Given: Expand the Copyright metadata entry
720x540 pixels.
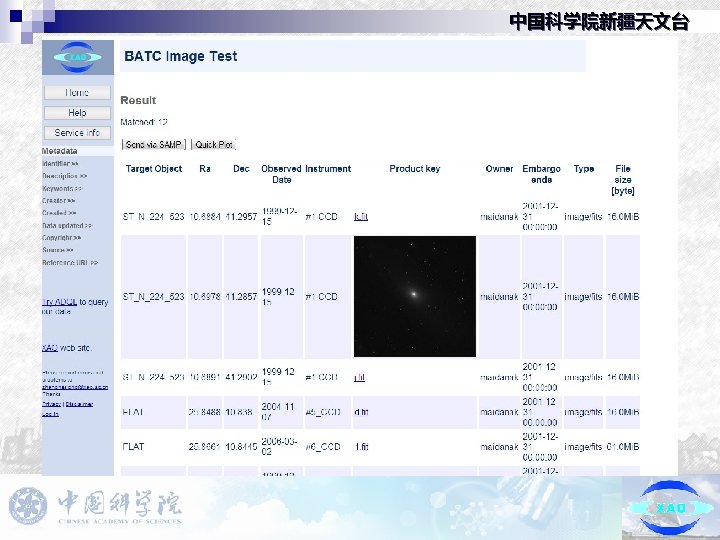Looking at the screenshot, I should click(x=62, y=238).
